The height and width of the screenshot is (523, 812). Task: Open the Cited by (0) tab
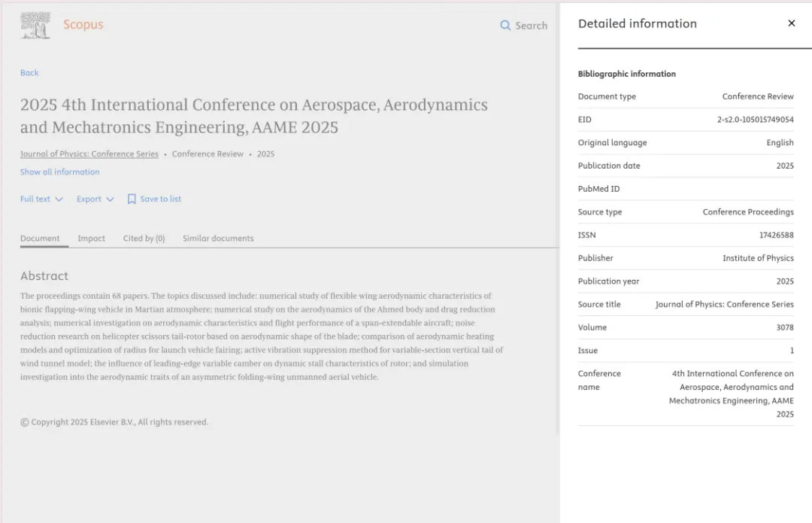pos(144,239)
